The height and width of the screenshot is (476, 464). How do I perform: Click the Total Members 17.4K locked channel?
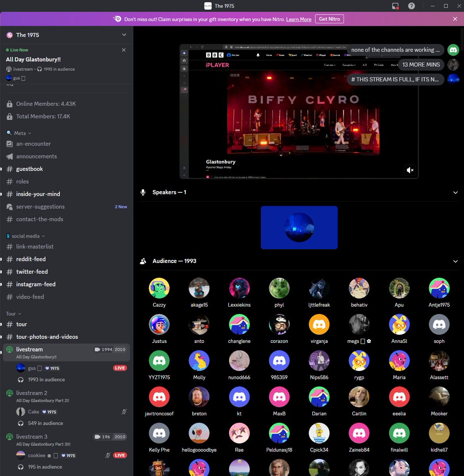(67, 117)
